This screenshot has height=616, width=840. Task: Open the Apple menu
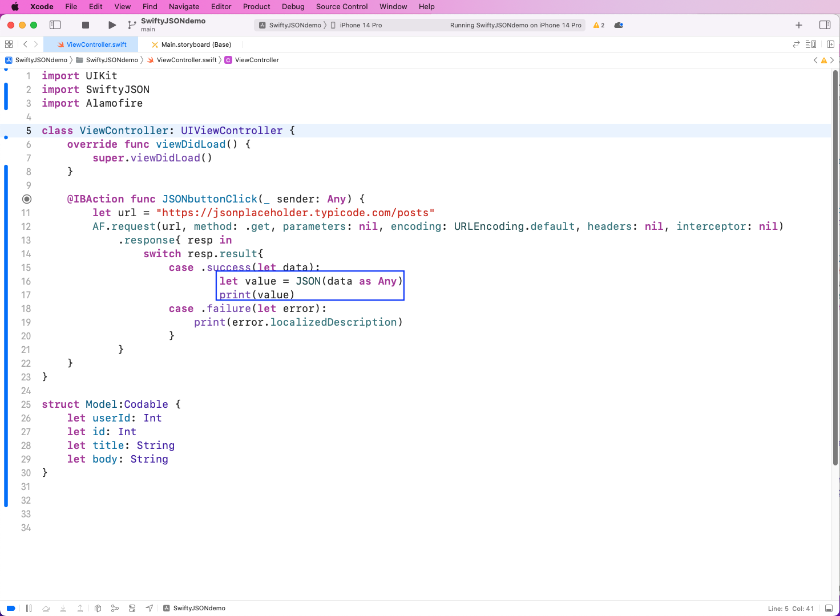pyautogui.click(x=15, y=7)
